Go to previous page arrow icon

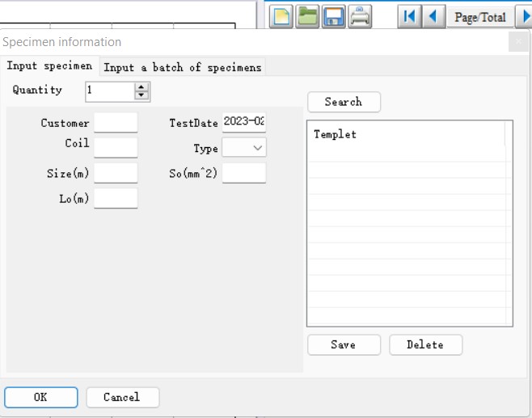(x=433, y=16)
